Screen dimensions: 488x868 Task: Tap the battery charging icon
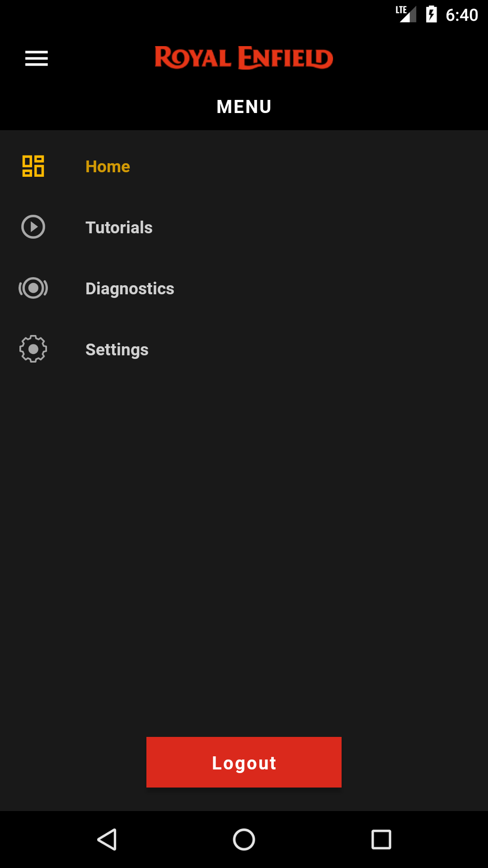[x=432, y=14]
